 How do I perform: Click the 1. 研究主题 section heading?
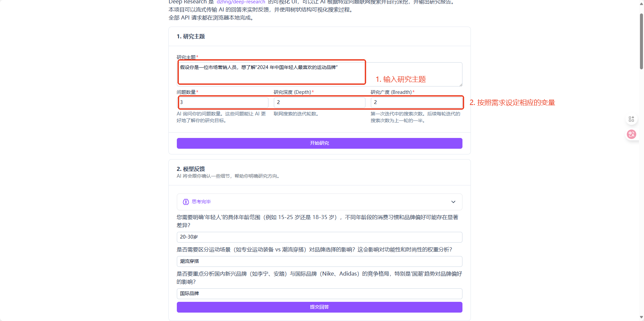(191, 36)
